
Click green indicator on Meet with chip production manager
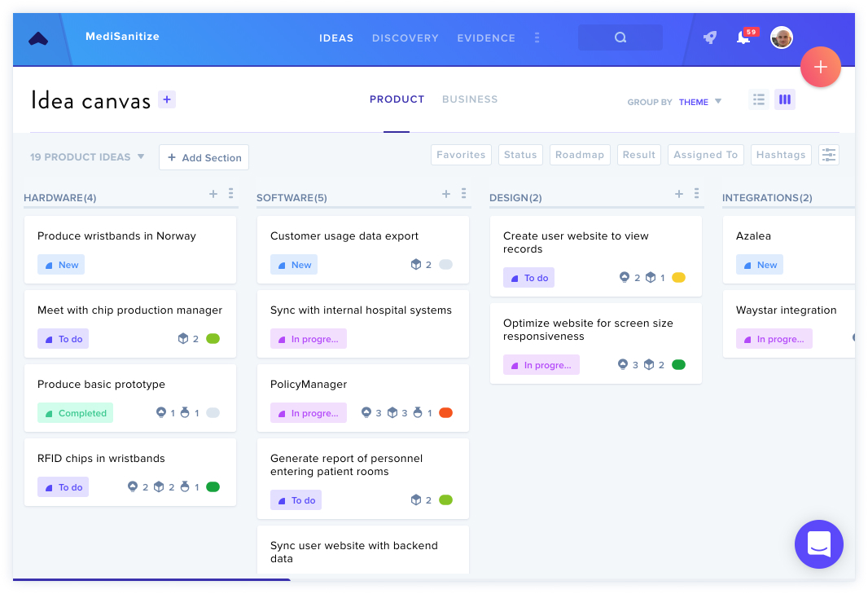213,339
